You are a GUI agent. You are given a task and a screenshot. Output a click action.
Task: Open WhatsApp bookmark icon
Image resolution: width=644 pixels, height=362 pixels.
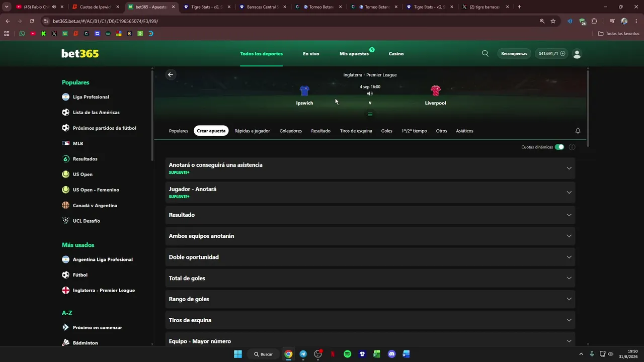[22, 34]
